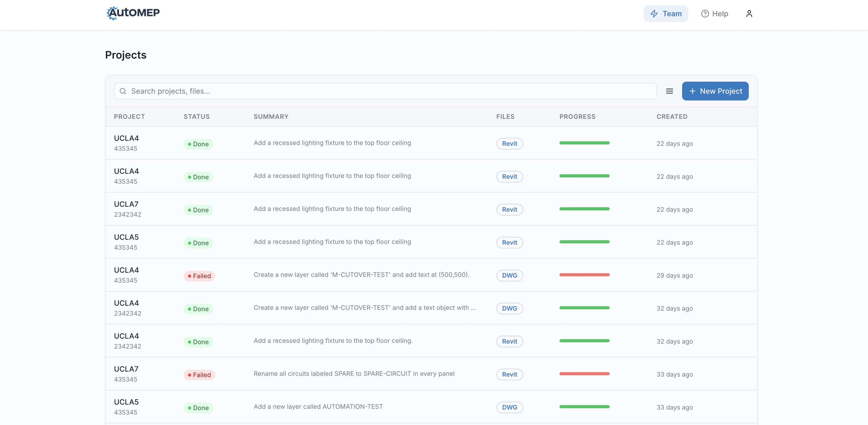868x425 pixels.
Task: Open the Help link
Action: click(x=714, y=14)
